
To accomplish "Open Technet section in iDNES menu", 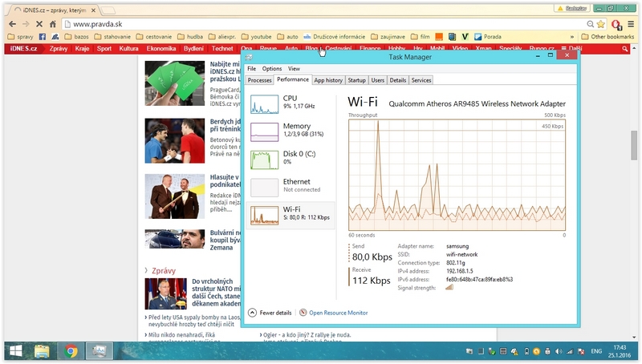I will point(222,49).
